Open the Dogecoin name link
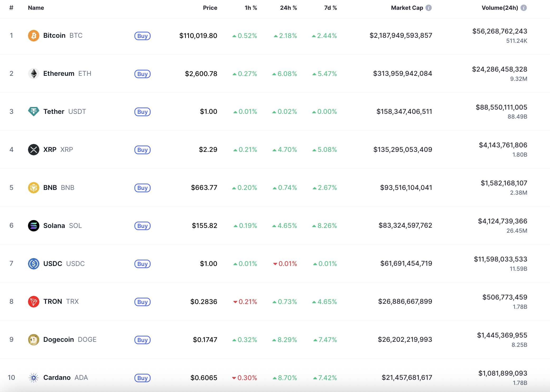 [x=58, y=339]
